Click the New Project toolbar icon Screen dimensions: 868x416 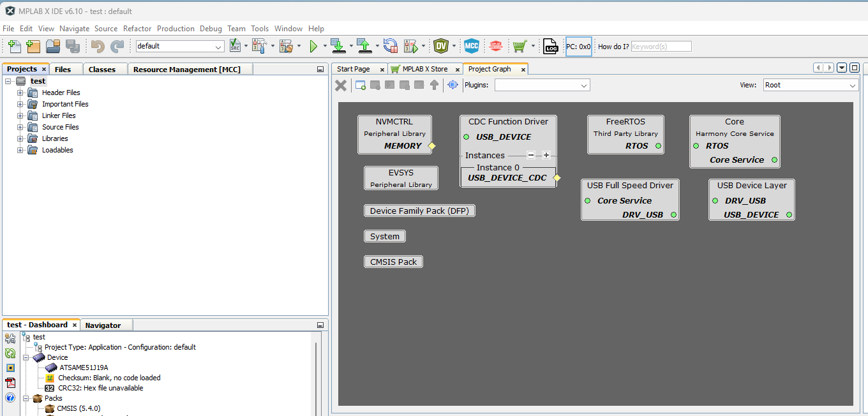(33, 46)
